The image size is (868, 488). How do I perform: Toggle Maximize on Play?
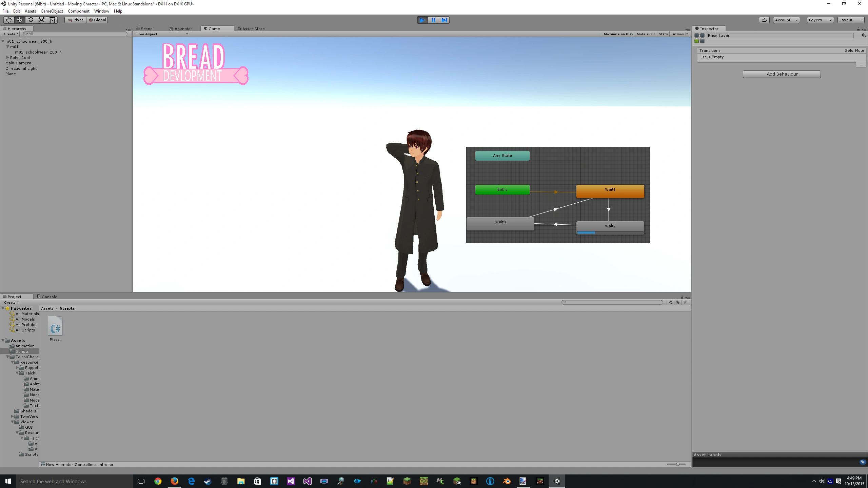point(618,34)
